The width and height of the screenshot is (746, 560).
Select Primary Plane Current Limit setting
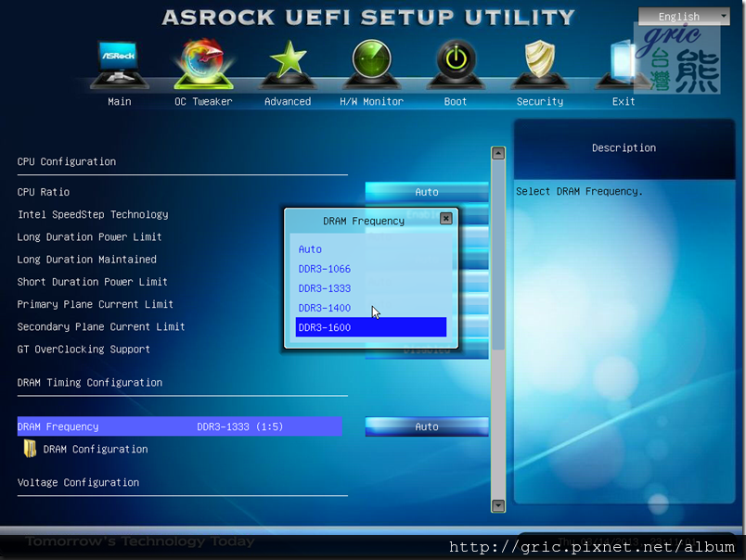[96, 304]
